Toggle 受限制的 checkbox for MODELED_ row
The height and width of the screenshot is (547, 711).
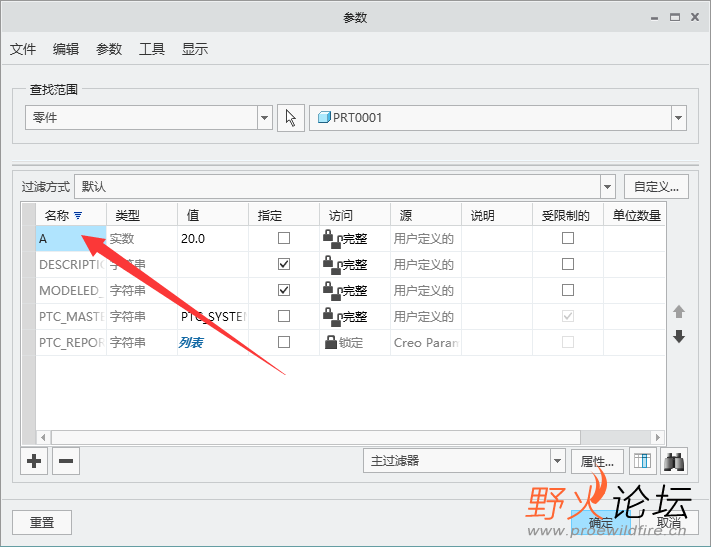(x=568, y=290)
